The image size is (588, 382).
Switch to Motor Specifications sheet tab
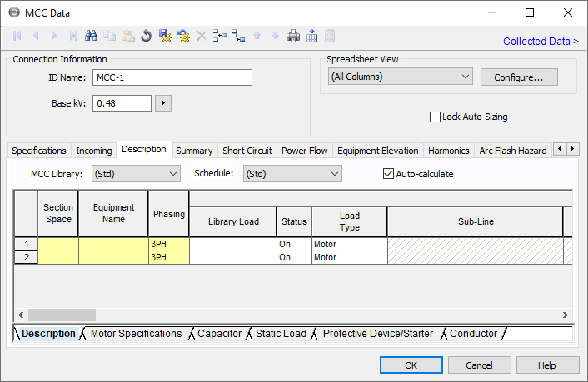click(x=136, y=334)
